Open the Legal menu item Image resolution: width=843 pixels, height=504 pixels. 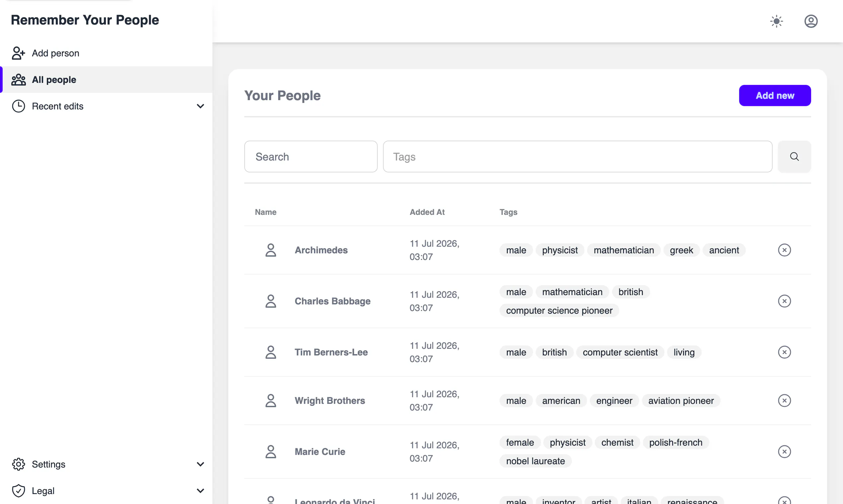(106, 491)
